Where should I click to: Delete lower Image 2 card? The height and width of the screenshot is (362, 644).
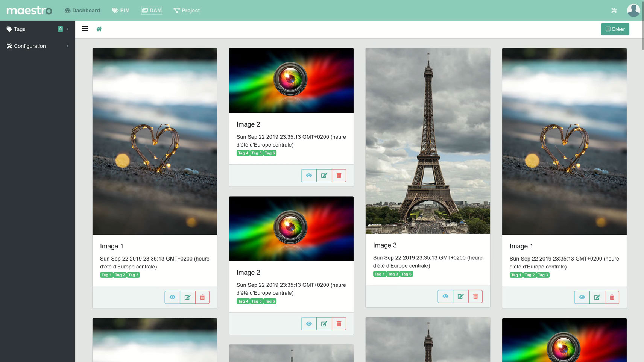coord(339,324)
